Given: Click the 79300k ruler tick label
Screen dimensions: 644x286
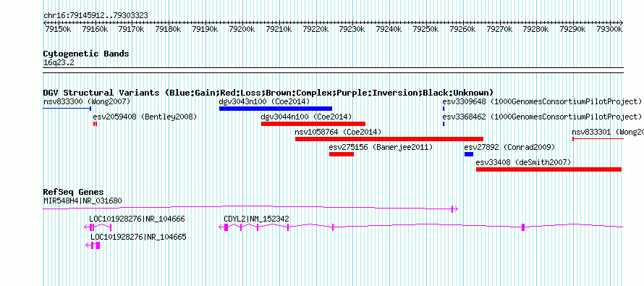Looking at the screenshot, I should coord(609,29).
